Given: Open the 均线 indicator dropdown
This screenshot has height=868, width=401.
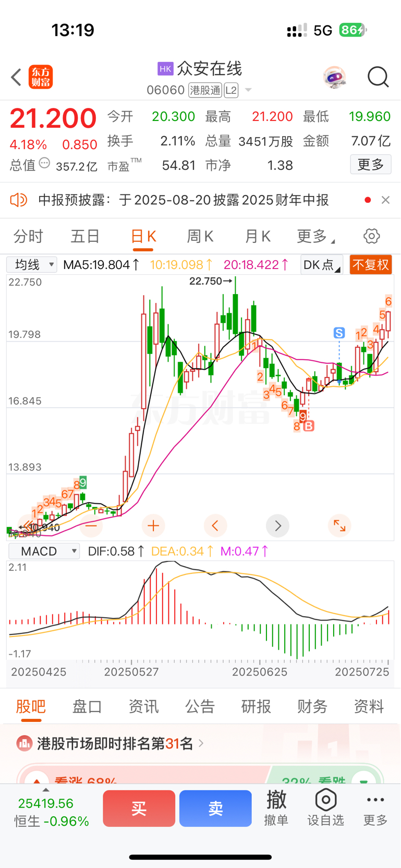Looking at the screenshot, I should [x=32, y=265].
